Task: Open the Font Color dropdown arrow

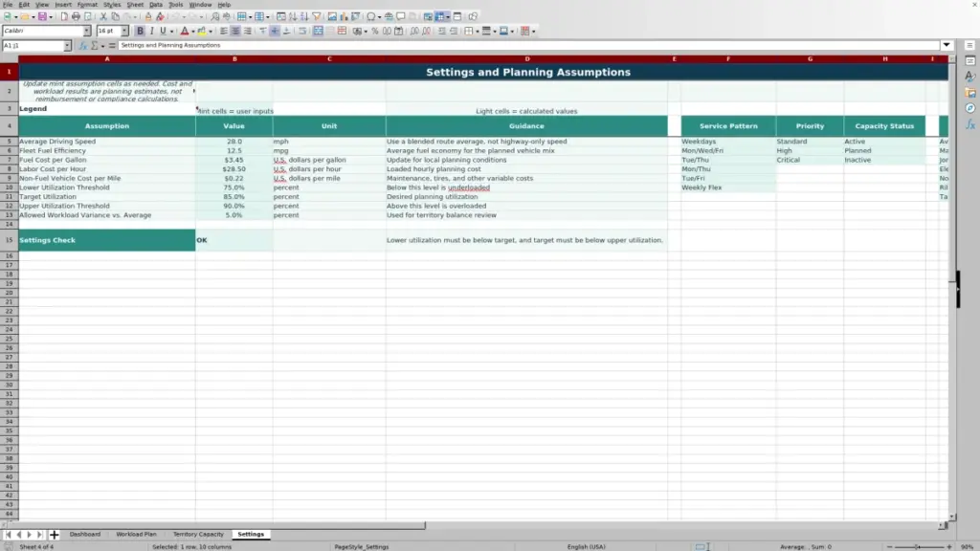Action: point(193,31)
